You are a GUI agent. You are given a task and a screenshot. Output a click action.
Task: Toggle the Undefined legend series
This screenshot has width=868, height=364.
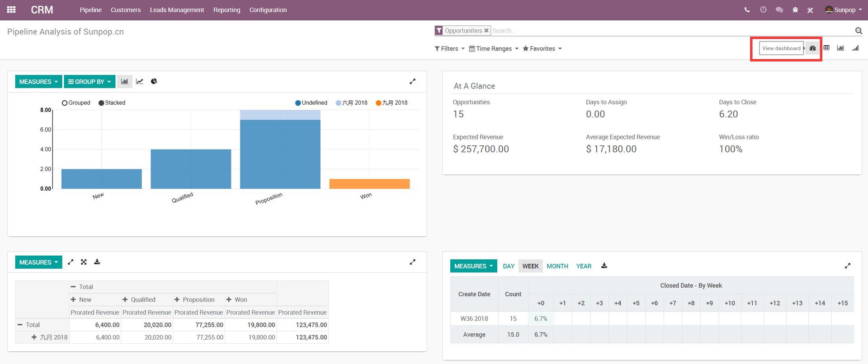click(x=311, y=103)
